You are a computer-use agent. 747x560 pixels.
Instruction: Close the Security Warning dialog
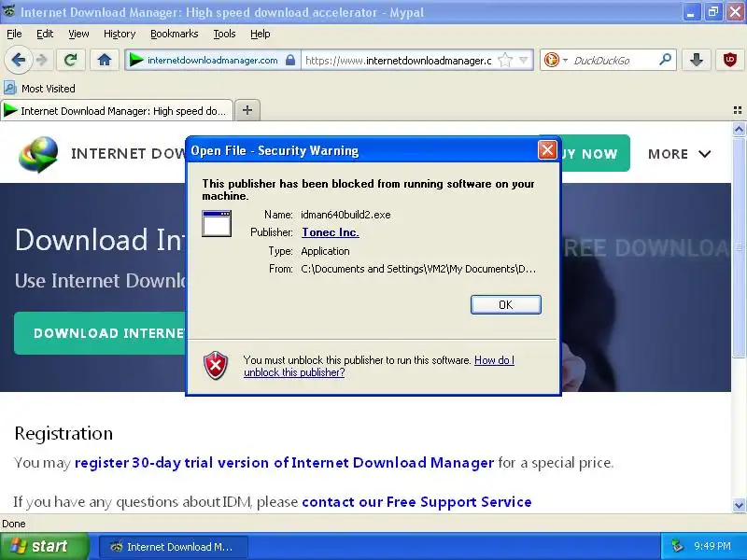click(x=547, y=150)
